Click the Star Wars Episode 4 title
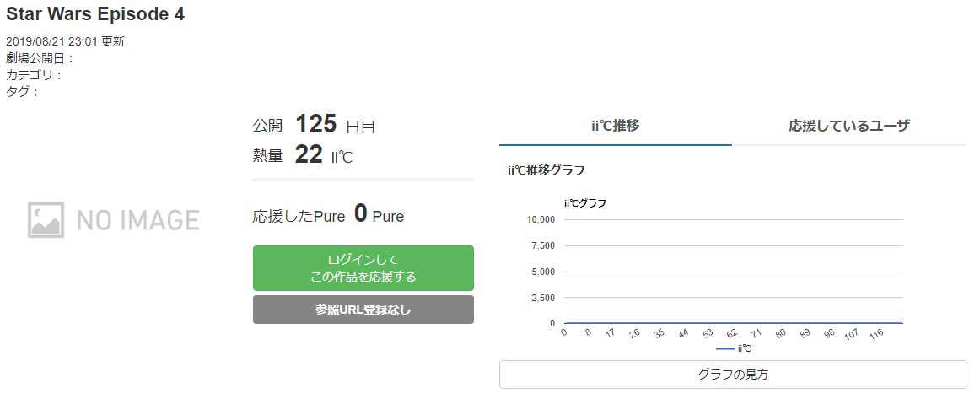The height and width of the screenshot is (399, 980). pyautogui.click(x=95, y=15)
